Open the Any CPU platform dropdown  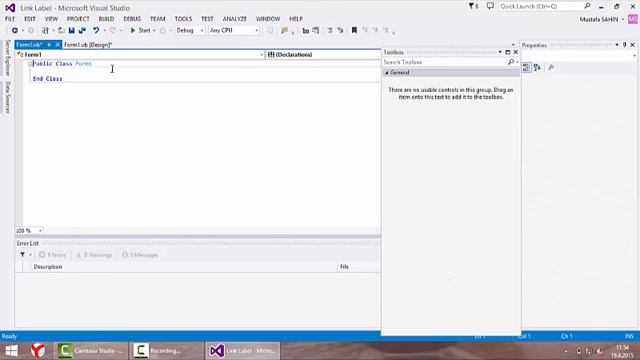tap(234, 31)
